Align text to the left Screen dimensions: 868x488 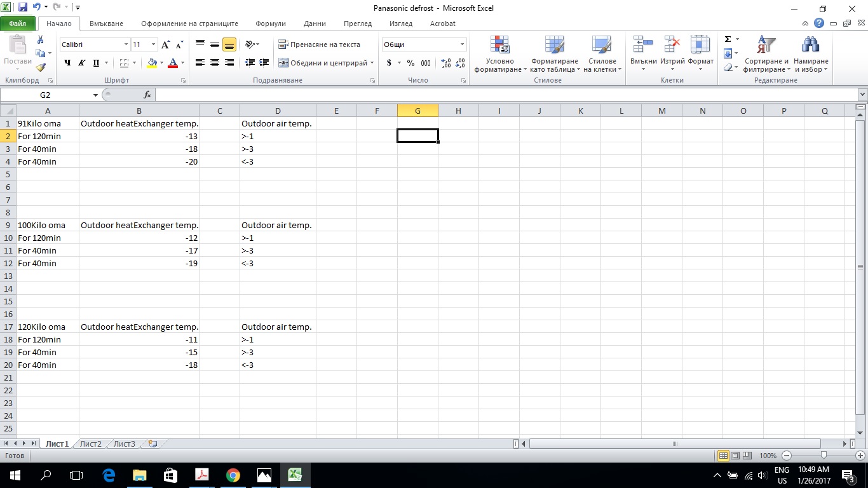(x=200, y=63)
